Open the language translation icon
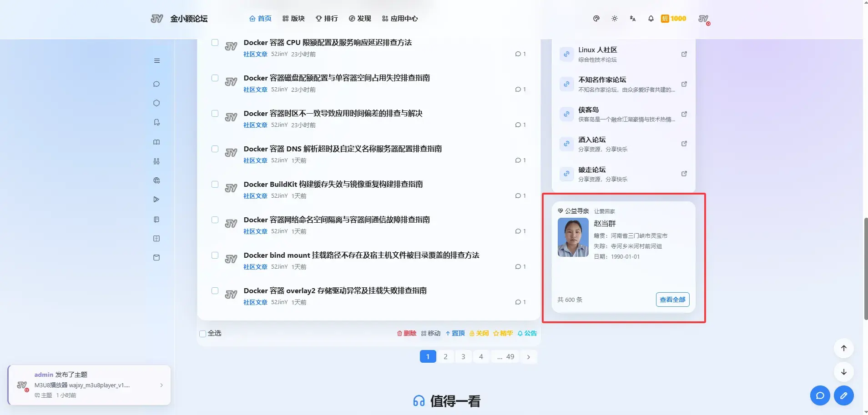The width and height of the screenshot is (868, 415). click(x=633, y=19)
